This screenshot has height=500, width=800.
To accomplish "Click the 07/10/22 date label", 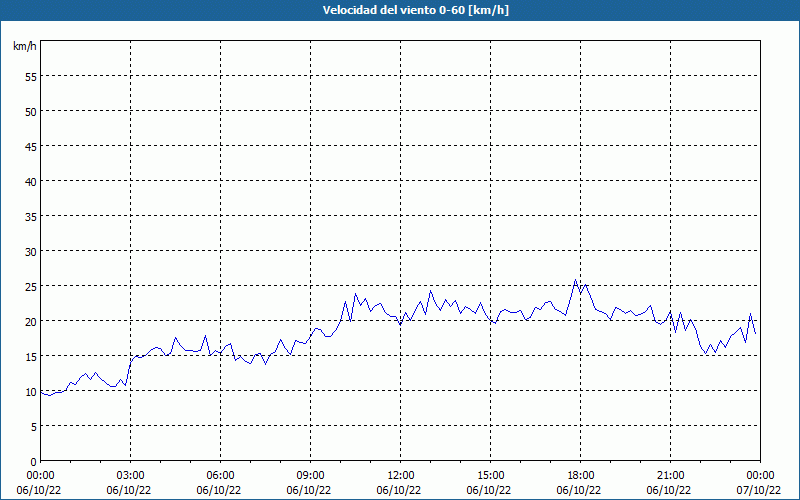I will tap(758, 490).
